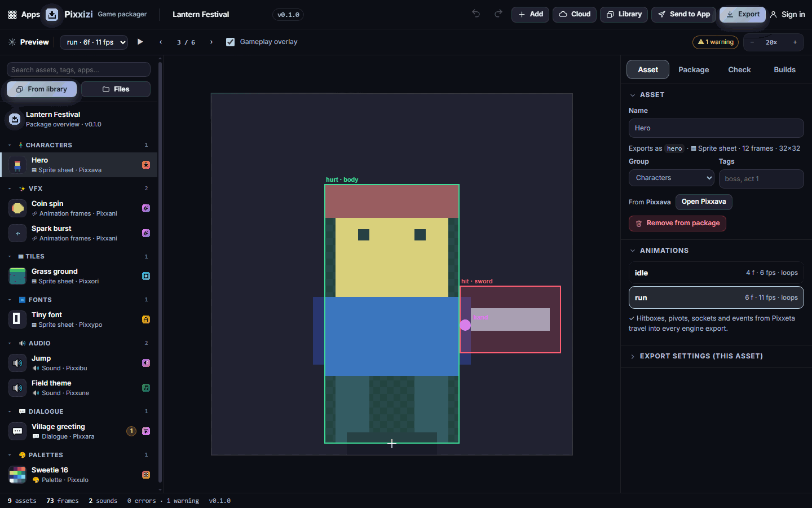Click the Export button
812x508 pixels.
[x=743, y=14]
